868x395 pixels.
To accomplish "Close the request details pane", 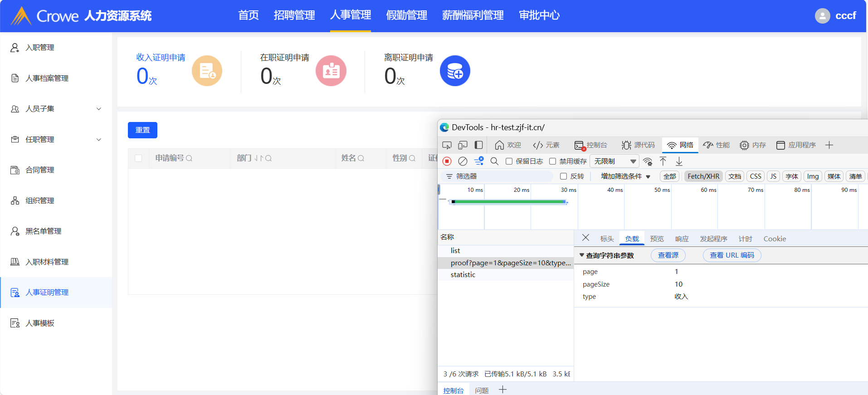I will click(x=585, y=238).
